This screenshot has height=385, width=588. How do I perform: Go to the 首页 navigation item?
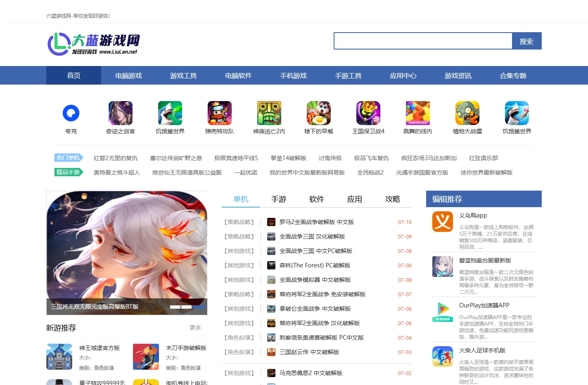coord(73,76)
